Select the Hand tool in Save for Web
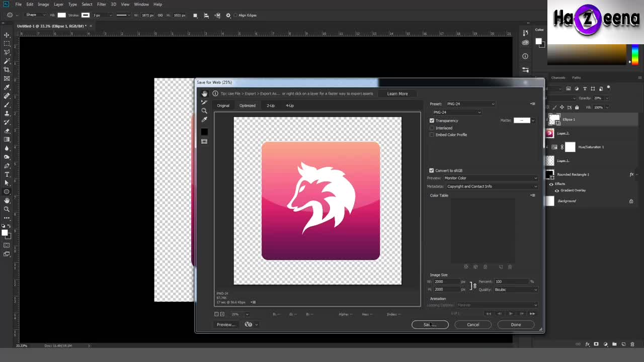This screenshot has width=644, height=362. pos(204,94)
